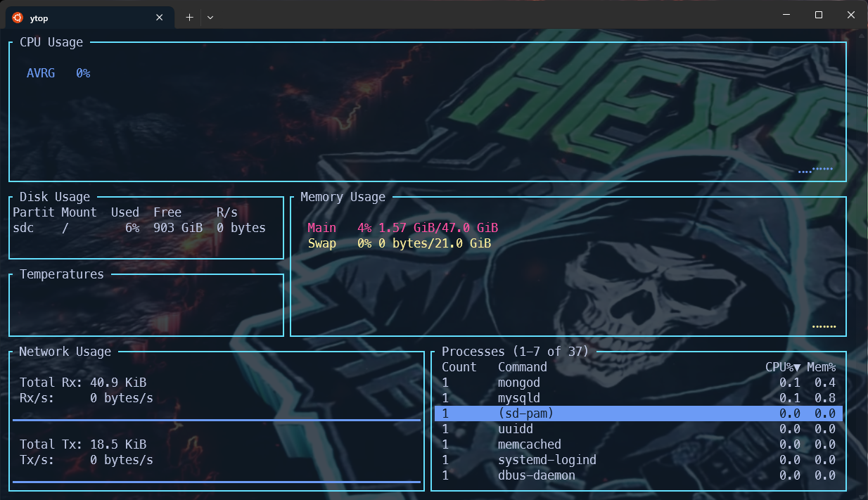Click the R/s column header
The width and height of the screenshot is (868, 500).
point(227,212)
